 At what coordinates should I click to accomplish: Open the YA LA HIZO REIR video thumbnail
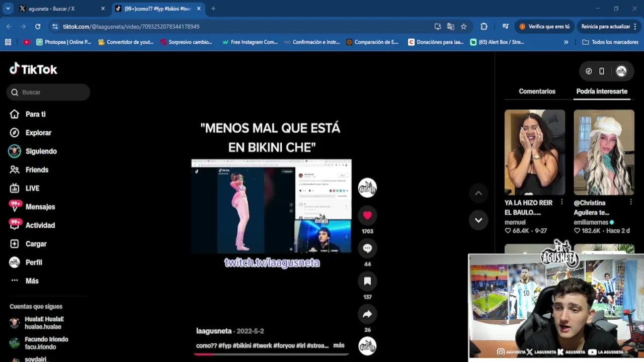(x=535, y=152)
